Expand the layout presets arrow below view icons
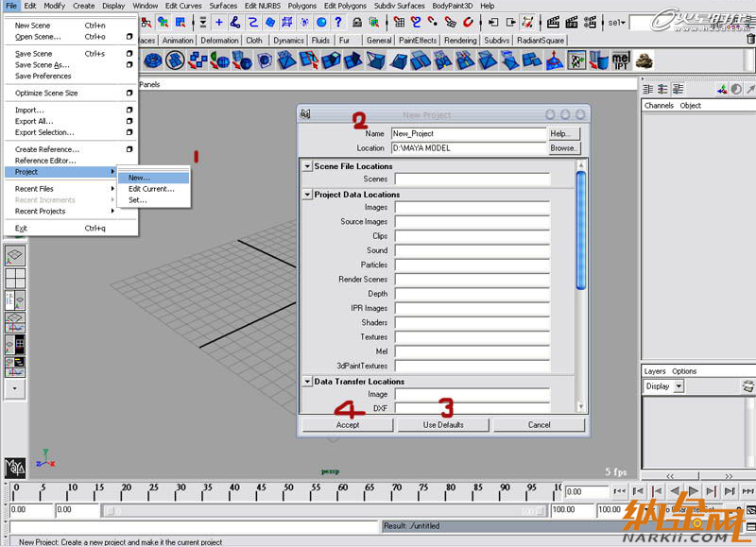This screenshot has width=756, height=547. click(15, 387)
